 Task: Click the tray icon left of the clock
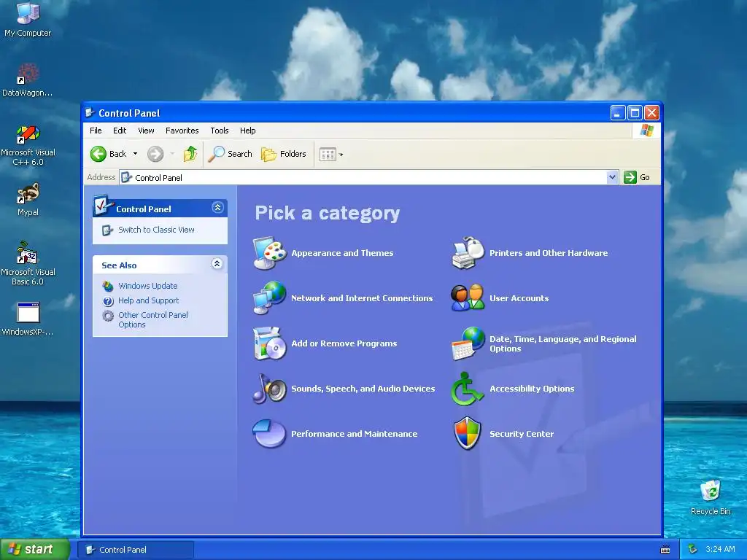click(x=693, y=549)
